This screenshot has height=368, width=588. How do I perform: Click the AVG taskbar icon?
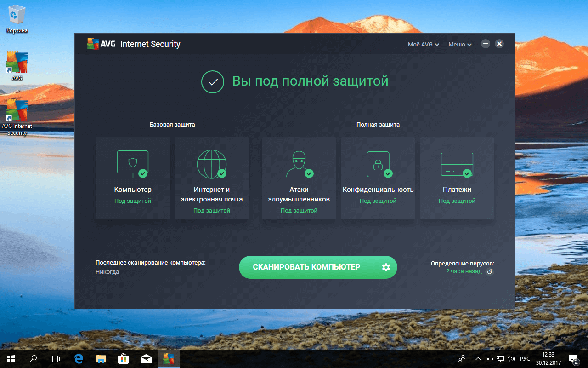click(169, 359)
